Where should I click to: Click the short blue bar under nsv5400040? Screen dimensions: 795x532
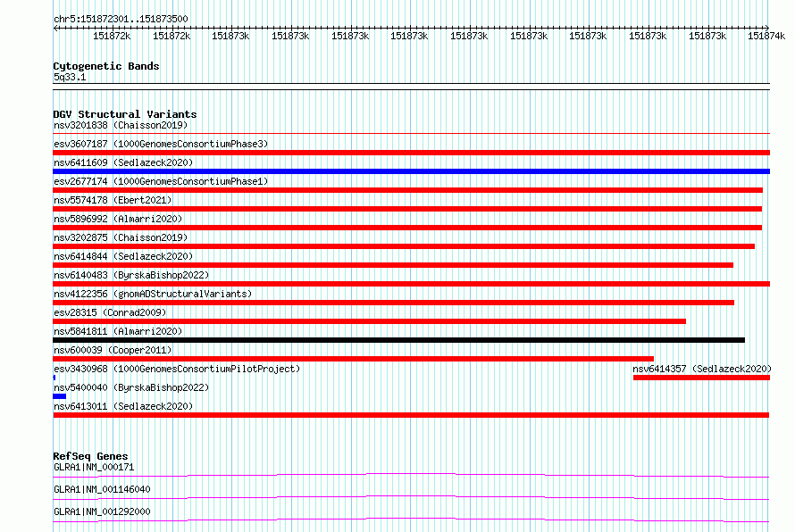tap(59, 396)
